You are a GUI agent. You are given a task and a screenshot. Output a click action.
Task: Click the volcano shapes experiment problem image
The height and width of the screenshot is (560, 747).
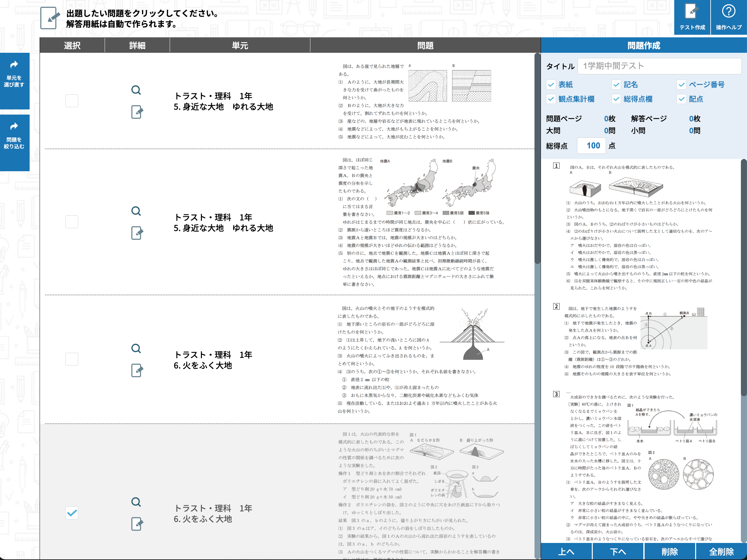pyautogui.click(x=457, y=466)
